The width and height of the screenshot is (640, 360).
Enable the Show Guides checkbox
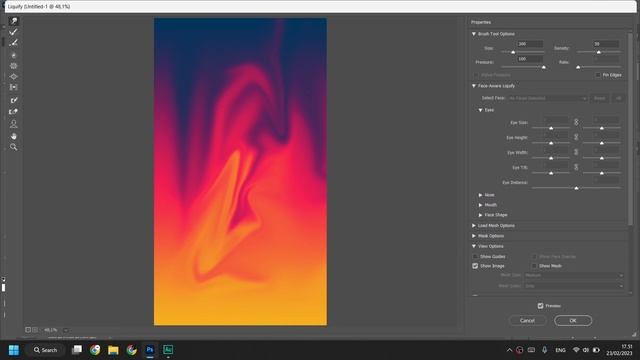tap(475, 256)
